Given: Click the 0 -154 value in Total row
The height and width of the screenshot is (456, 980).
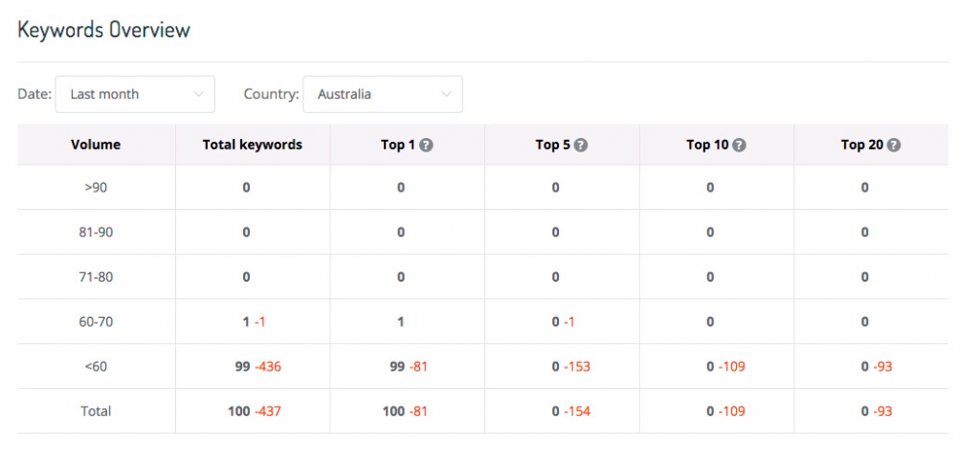Looking at the screenshot, I should [571, 412].
